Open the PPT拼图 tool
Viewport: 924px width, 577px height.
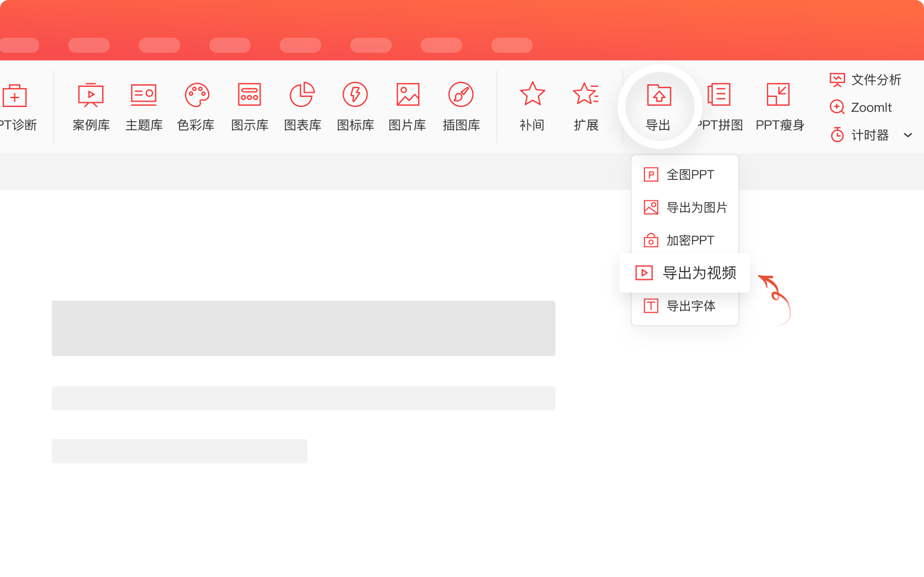point(719,107)
